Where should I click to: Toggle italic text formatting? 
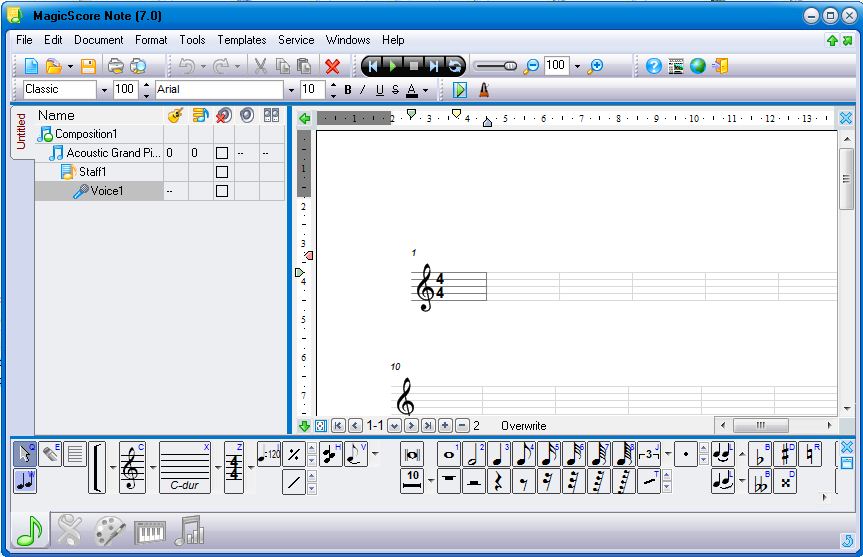(363, 90)
